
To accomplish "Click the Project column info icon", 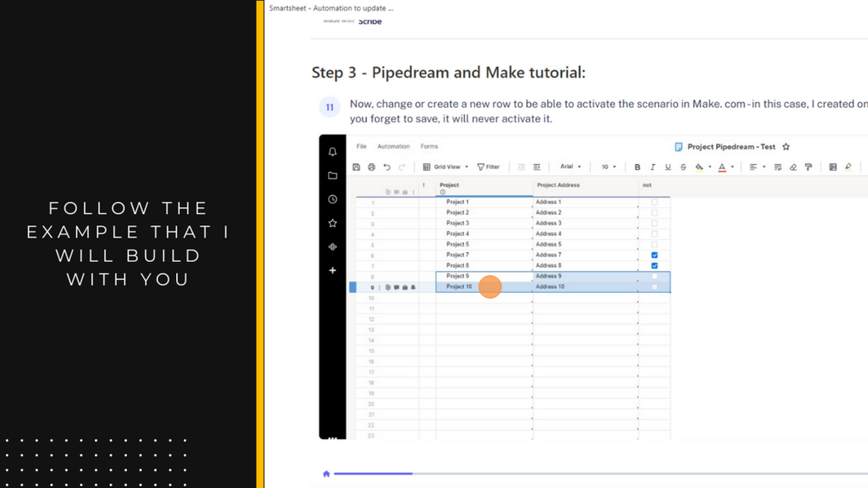I will 442,192.
